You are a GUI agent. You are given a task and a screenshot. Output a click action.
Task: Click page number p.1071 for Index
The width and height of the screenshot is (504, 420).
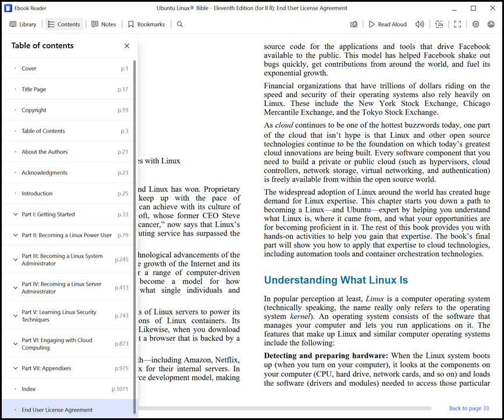(x=120, y=389)
